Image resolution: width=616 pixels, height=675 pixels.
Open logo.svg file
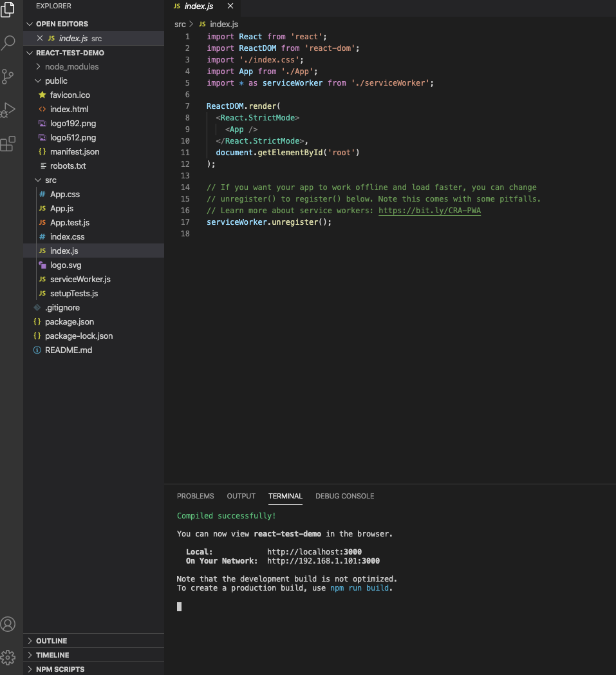pos(94,265)
